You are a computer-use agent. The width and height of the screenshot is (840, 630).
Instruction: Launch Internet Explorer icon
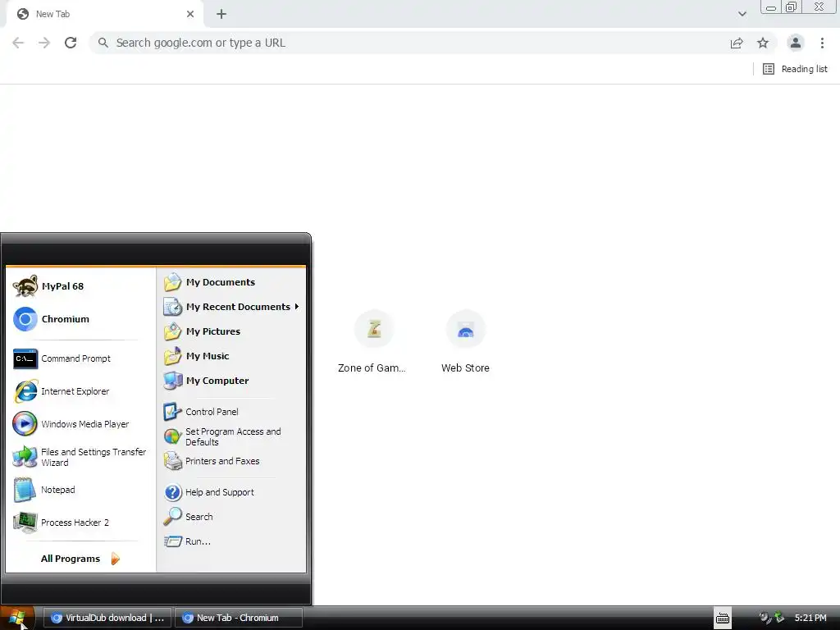click(x=25, y=391)
